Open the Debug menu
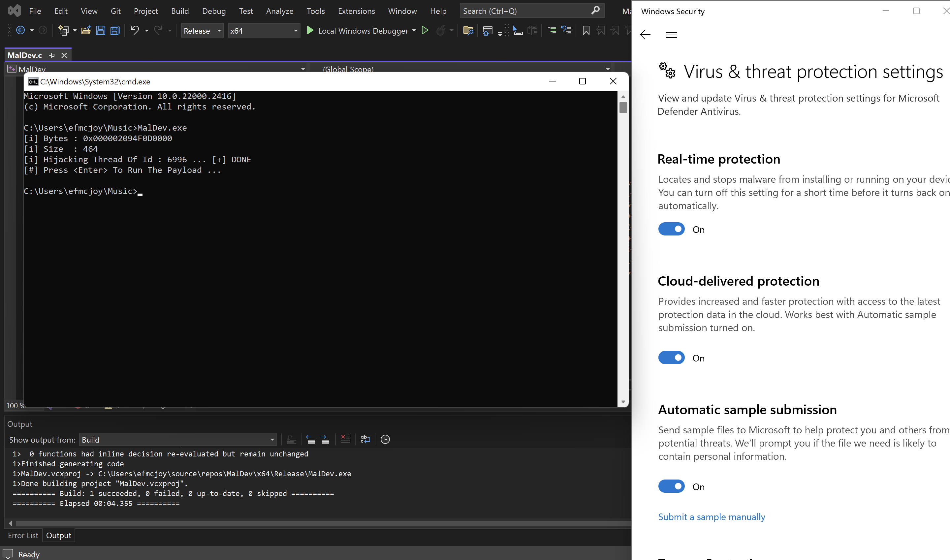 click(214, 11)
